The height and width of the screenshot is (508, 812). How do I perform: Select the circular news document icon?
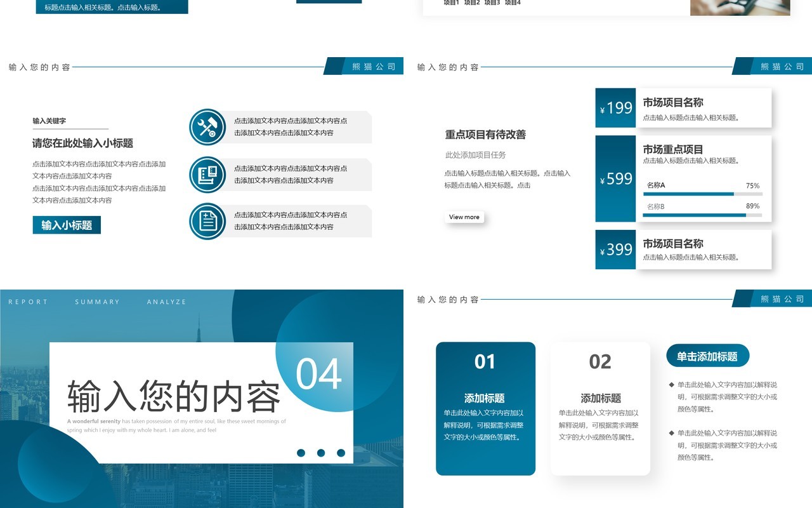(x=207, y=175)
